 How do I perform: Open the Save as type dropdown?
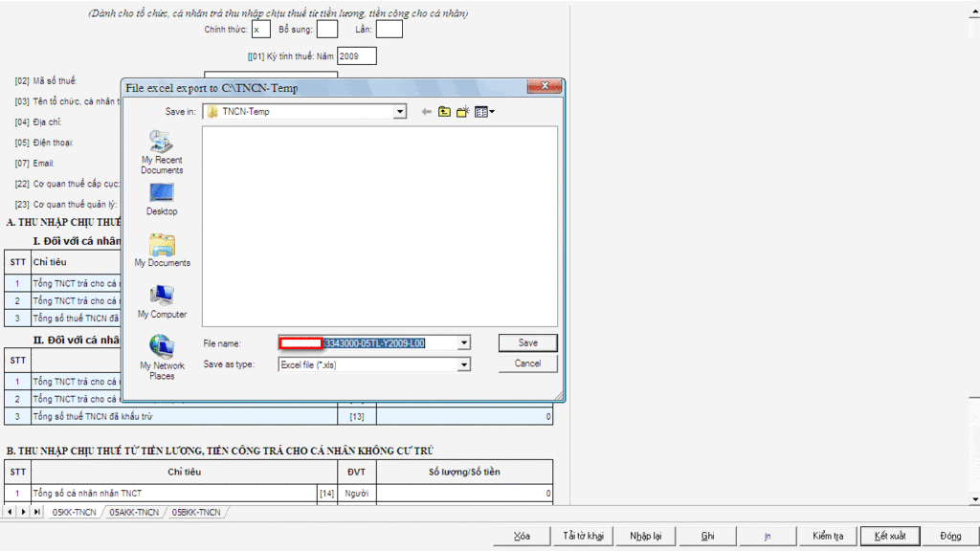pyautogui.click(x=464, y=364)
